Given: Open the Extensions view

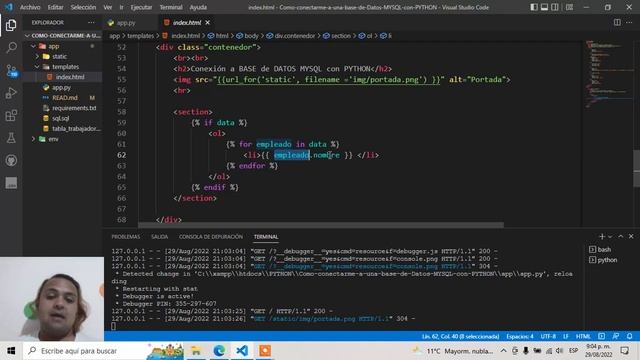Looking at the screenshot, I should [11, 116].
